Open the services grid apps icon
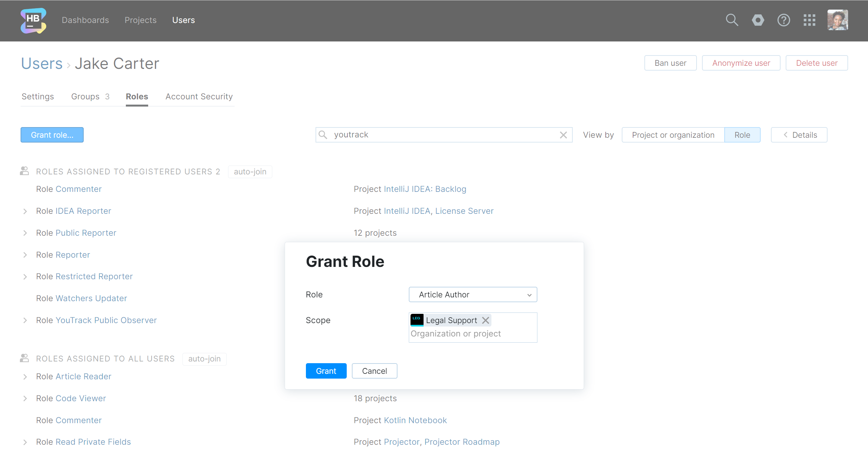The image size is (868, 455). tap(809, 20)
